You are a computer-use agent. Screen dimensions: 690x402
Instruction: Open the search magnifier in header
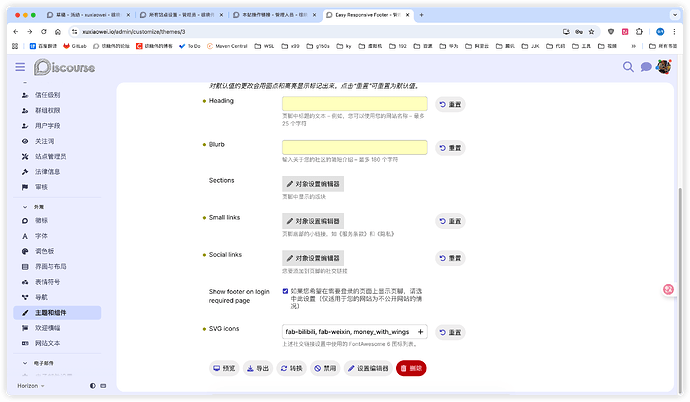coord(629,67)
